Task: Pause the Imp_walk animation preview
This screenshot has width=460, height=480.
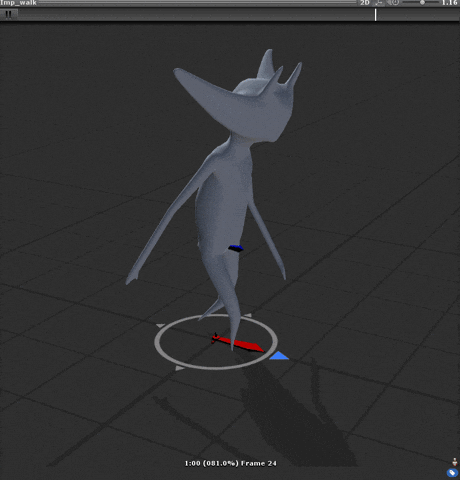Action: [x=8, y=14]
